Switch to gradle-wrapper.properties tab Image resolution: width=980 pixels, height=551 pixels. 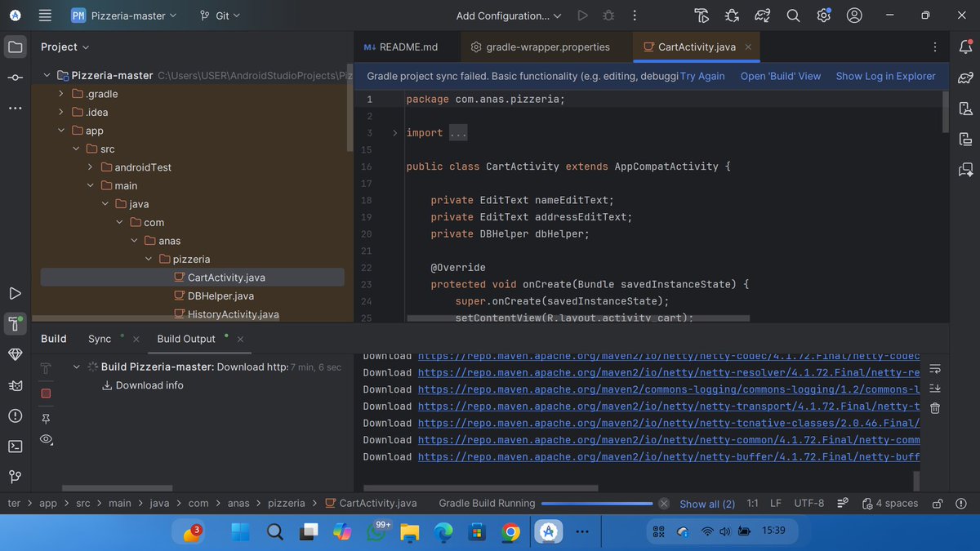click(x=541, y=47)
